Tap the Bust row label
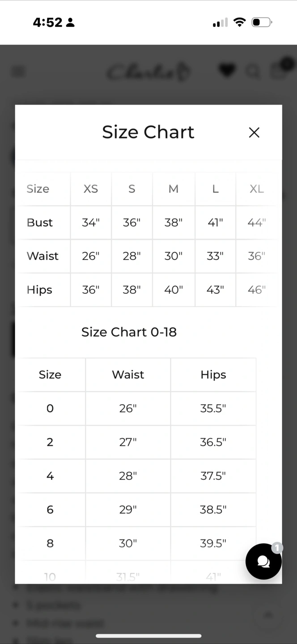This screenshot has height=644, width=297. pos(40,222)
